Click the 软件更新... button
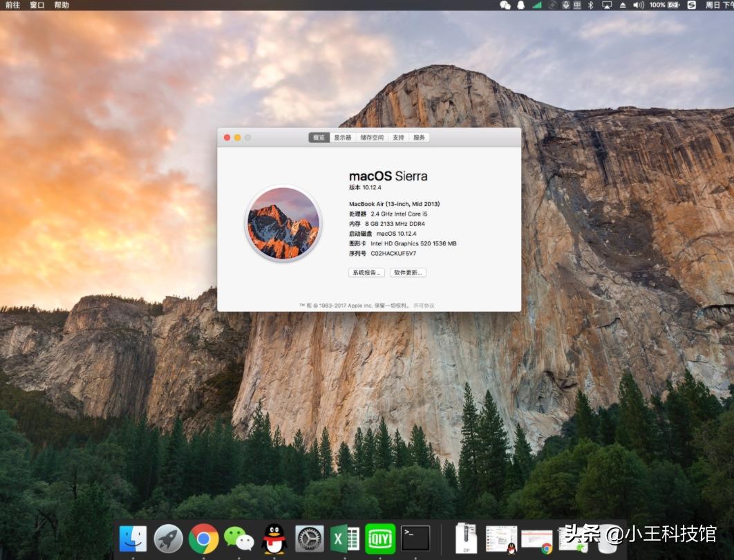The width and height of the screenshot is (734, 560). [408, 272]
